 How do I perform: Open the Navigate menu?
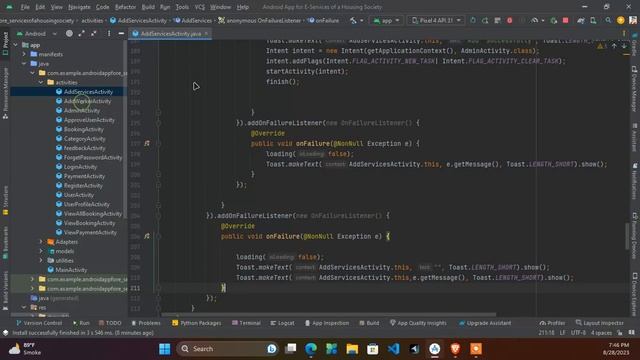(79, 7)
